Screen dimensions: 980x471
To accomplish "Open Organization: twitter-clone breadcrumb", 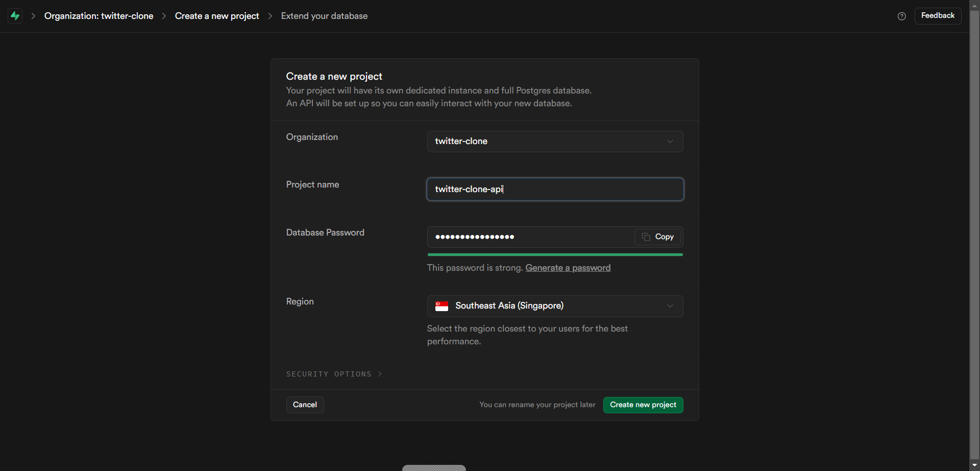I will (99, 16).
